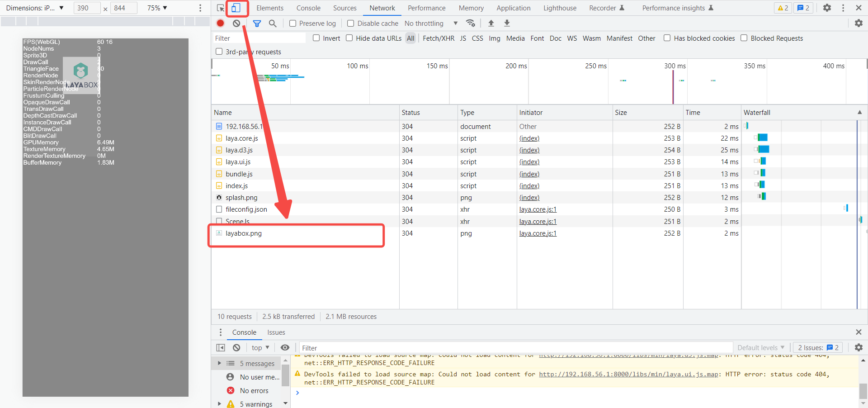Viewport: 868px width, 408px height.
Task: Clear the network log
Action: (236, 23)
